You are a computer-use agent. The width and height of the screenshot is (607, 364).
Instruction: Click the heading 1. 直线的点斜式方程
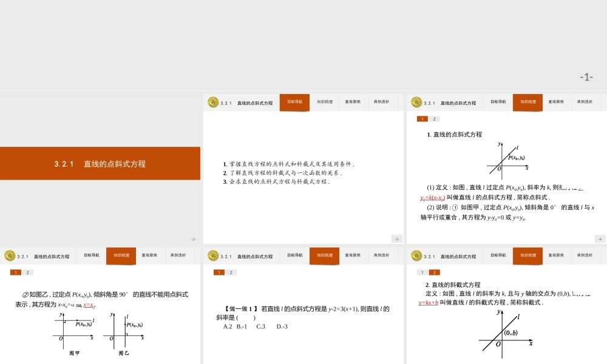coord(455,135)
